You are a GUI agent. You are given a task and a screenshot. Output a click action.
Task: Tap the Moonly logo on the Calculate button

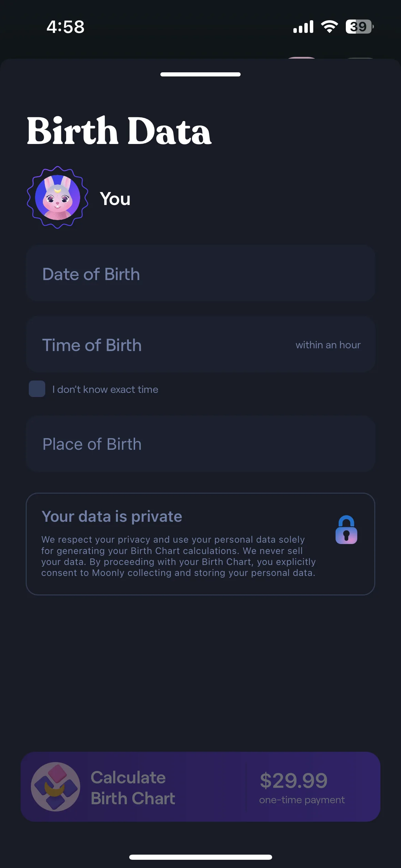coord(56,787)
